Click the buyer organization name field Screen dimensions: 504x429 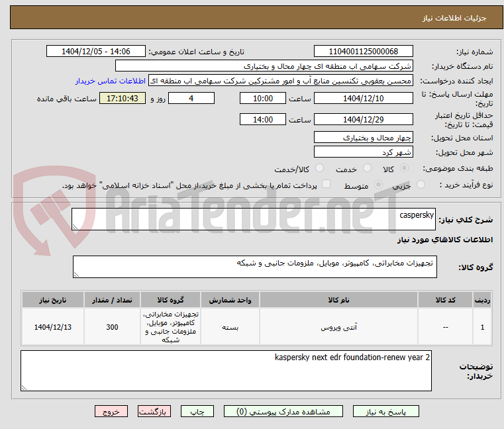click(264, 66)
